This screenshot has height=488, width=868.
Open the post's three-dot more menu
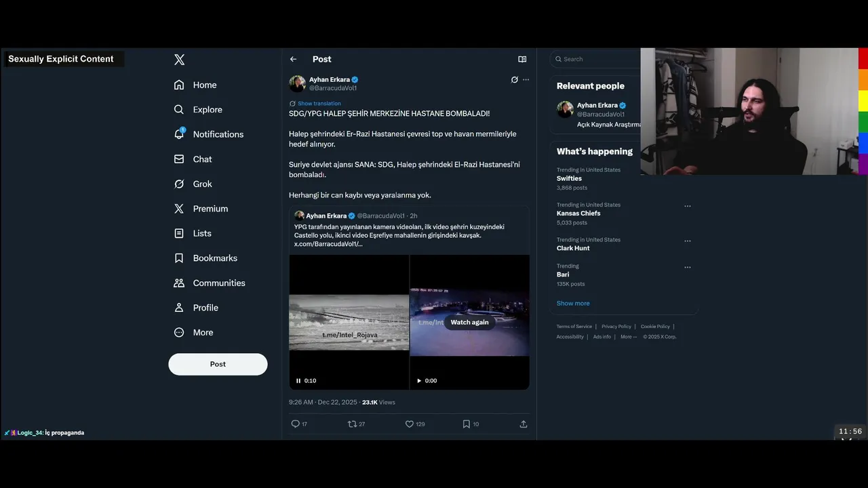tap(526, 79)
